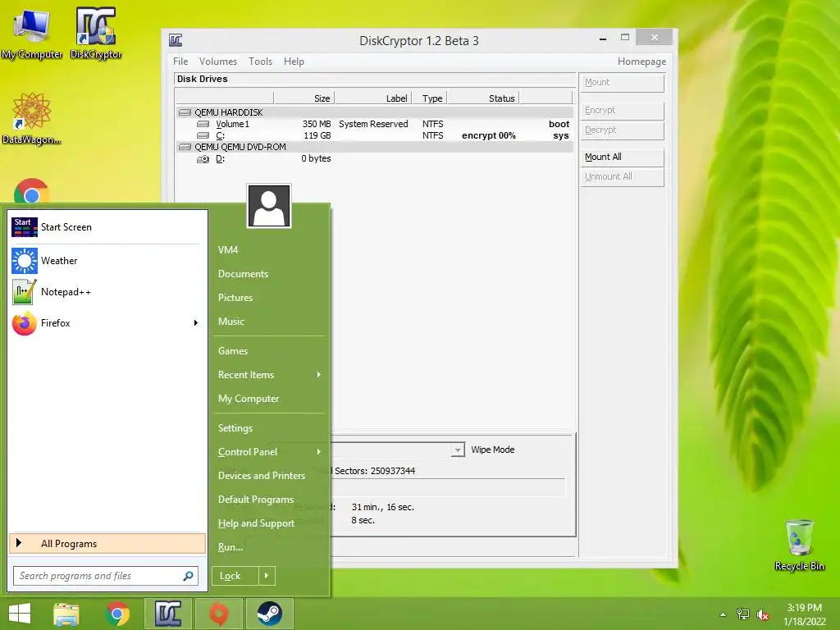
Task: Open the Help menu
Action: [294, 62]
